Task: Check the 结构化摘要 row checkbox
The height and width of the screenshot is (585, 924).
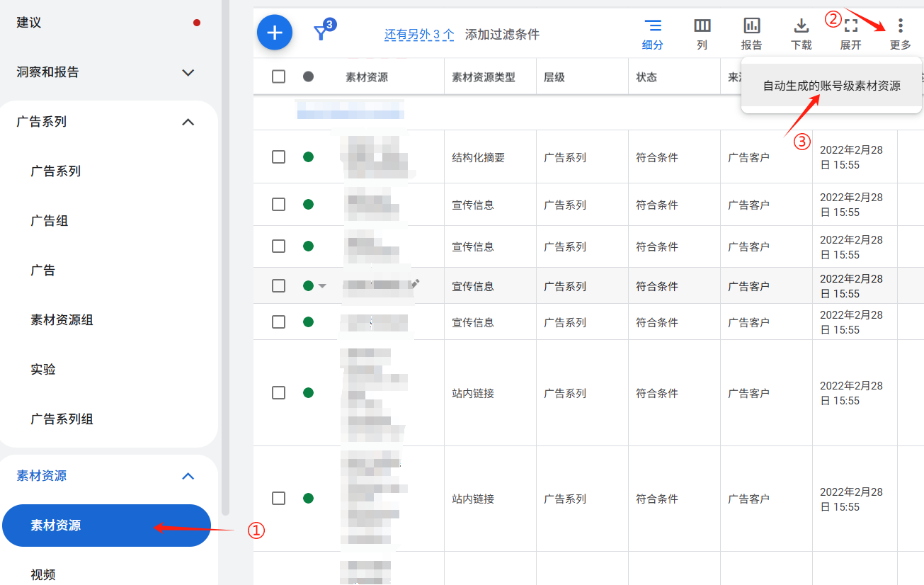Action: point(279,157)
